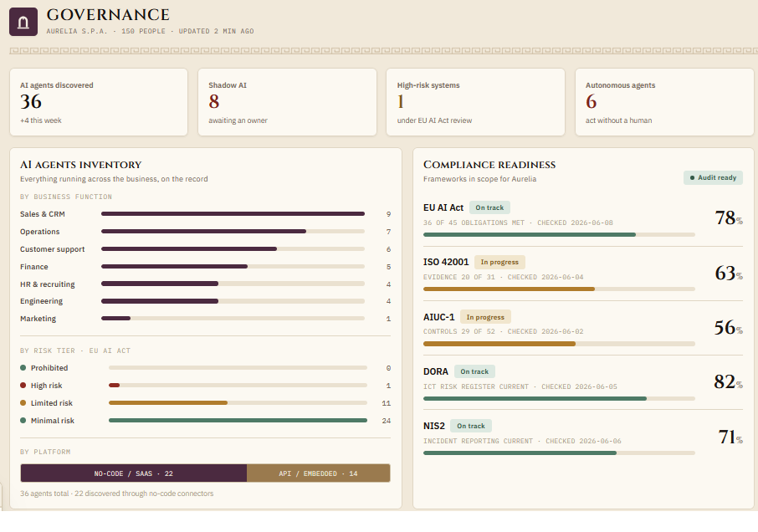The height and width of the screenshot is (532, 758).
Task: Click the Governance arch logo icon
Action: pos(23,22)
